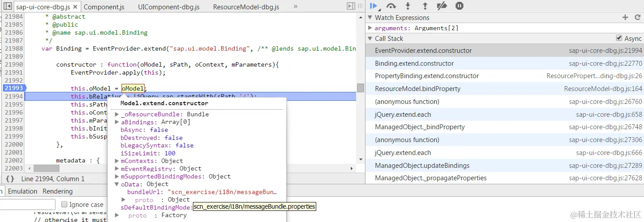Step out of current function
The height and width of the screenshot is (222, 644).
coord(425,6)
